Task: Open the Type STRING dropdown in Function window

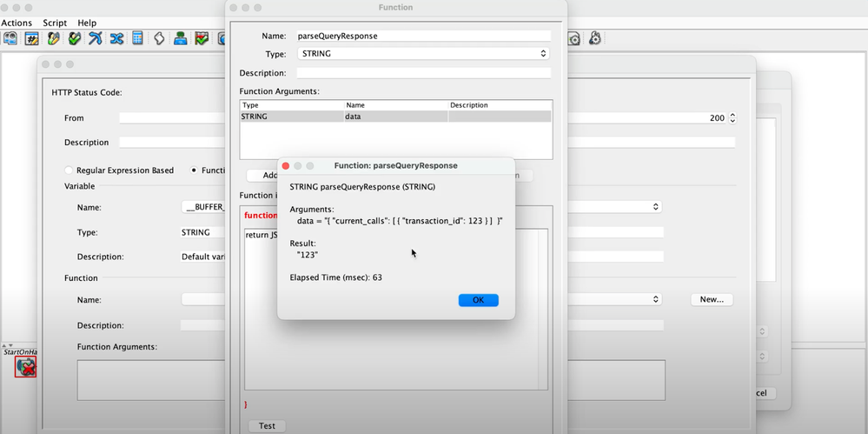Action: (423, 54)
